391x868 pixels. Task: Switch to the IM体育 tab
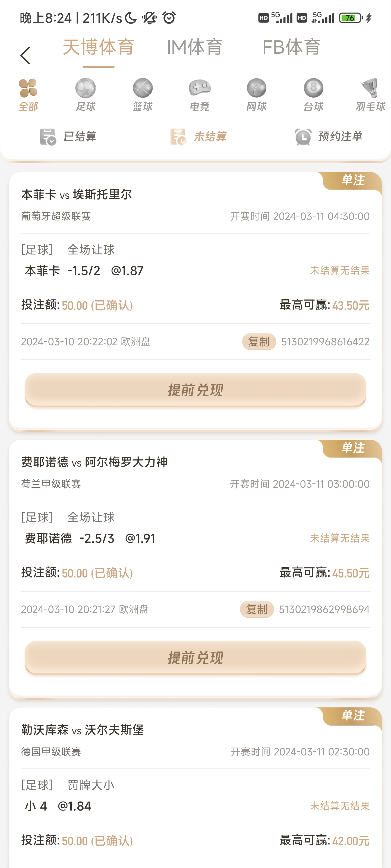click(x=195, y=47)
